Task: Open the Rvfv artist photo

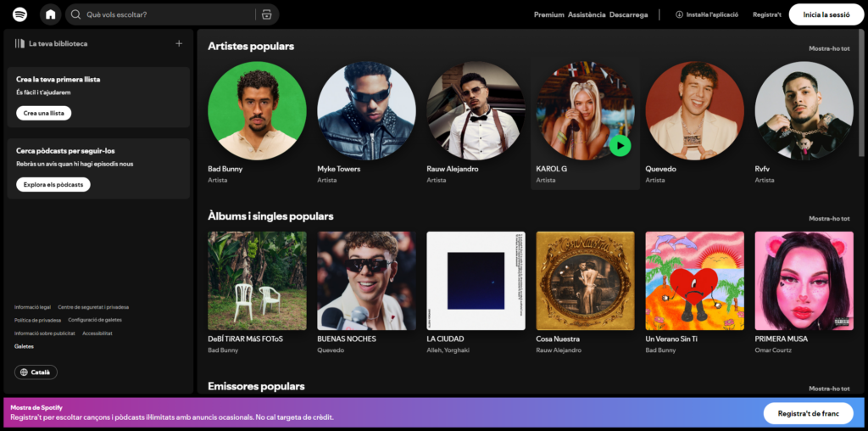Action: click(804, 111)
